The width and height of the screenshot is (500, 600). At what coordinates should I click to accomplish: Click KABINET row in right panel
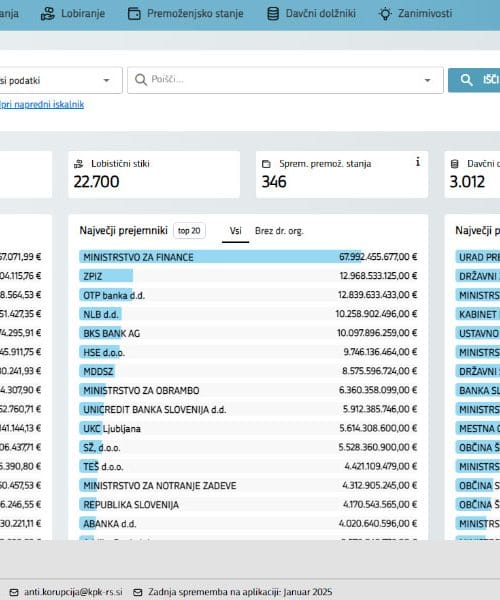point(478,314)
